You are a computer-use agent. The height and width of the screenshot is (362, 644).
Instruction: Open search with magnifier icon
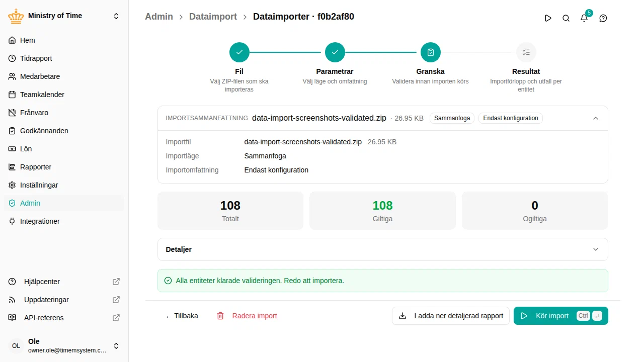coord(566,18)
